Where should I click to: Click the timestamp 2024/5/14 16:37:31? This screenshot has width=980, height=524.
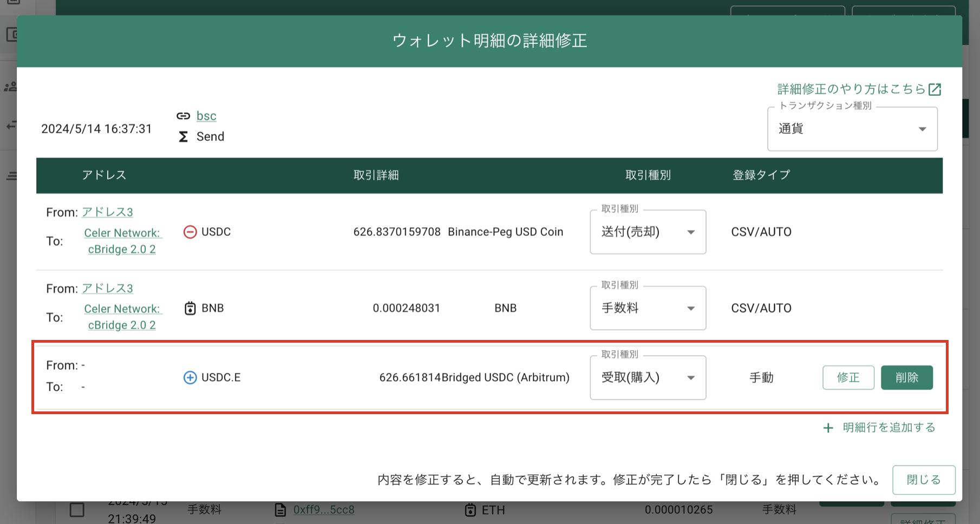96,129
